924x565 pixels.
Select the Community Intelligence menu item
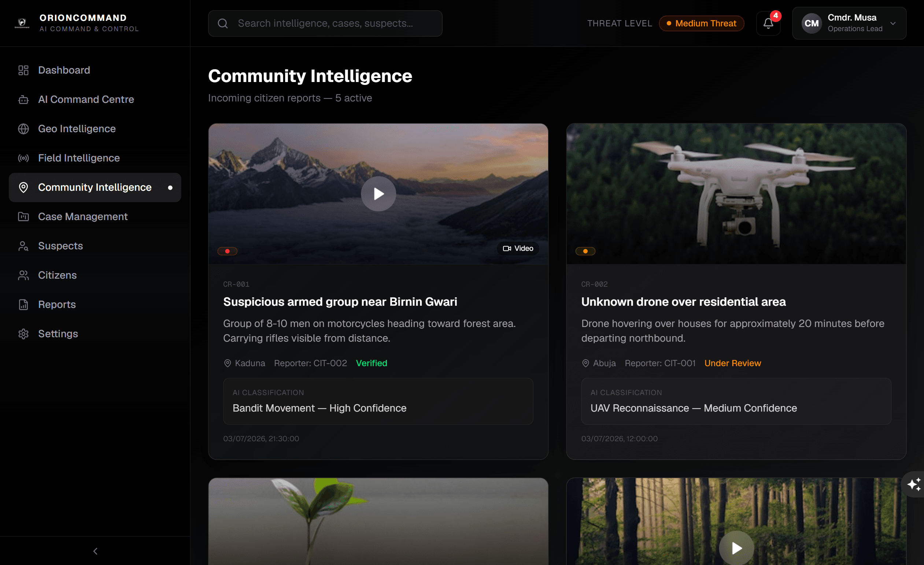click(x=95, y=187)
